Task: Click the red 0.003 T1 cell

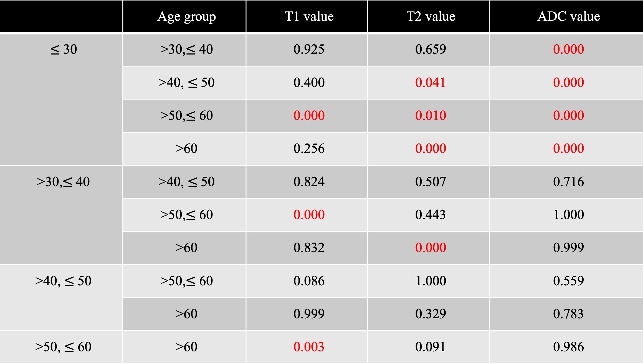Action: coord(309,347)
